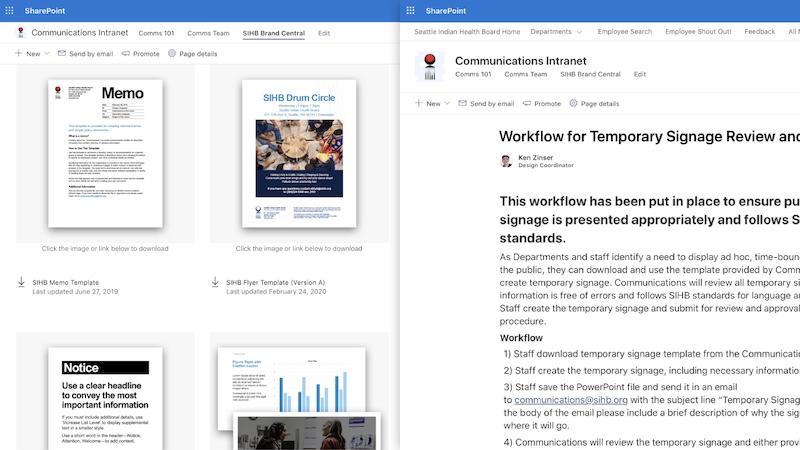The width and height of the screenshot is (800, 450).
Task: Click the site logo beside left Communications Intranet
Action: 20,33
